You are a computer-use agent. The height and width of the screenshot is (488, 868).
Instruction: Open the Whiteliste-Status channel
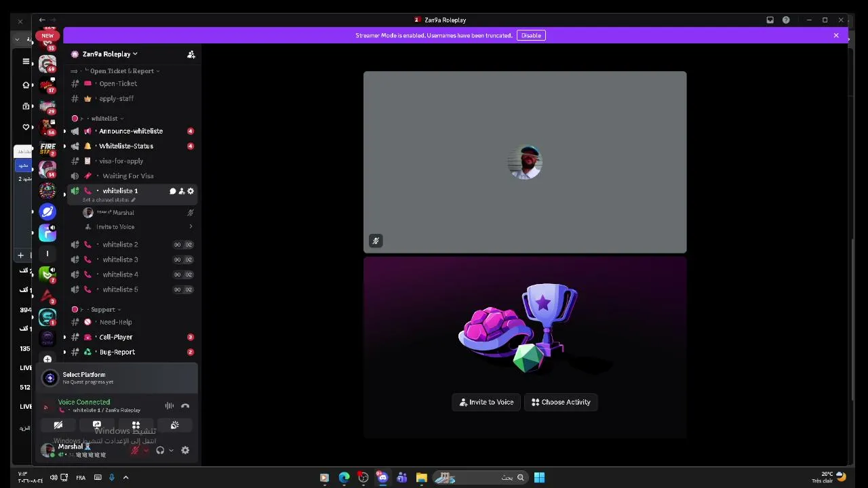132,146
